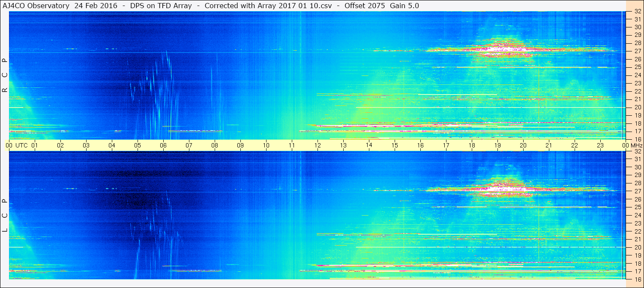644x288 pixels.
Task: Click the "UTC" label on the time axis
Action: [21, 145]
